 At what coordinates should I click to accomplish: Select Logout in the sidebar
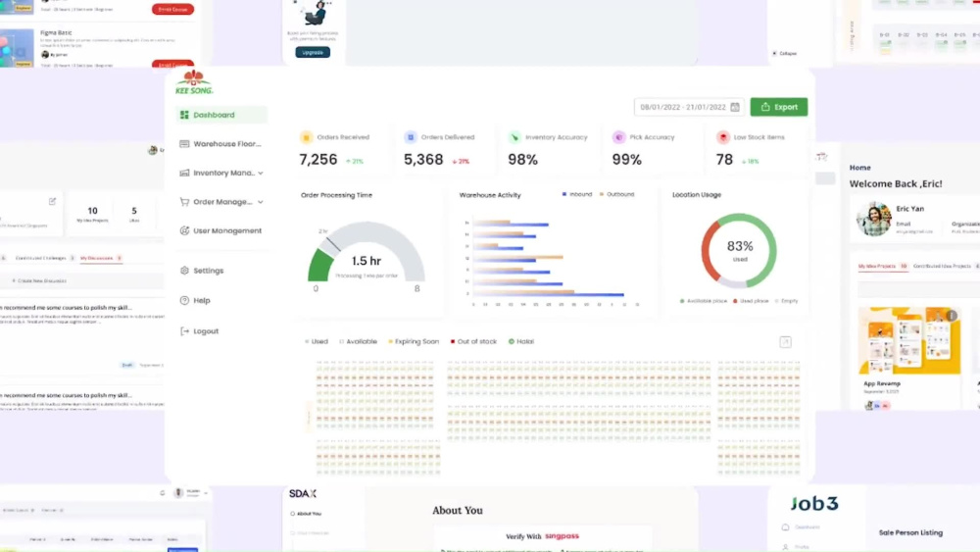click(199, 331)
